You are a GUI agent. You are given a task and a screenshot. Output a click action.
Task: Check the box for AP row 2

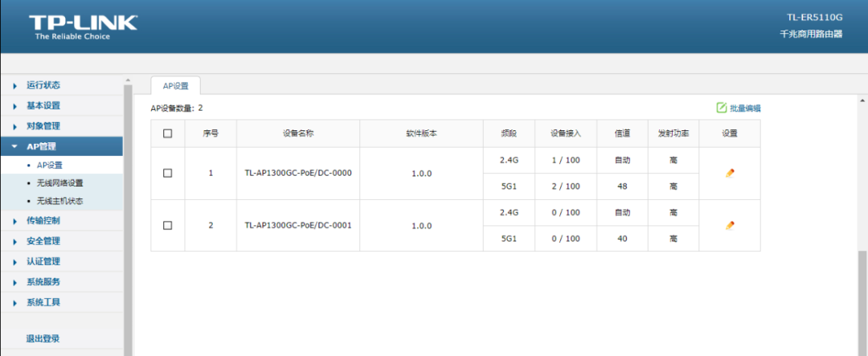click(168, 225)
